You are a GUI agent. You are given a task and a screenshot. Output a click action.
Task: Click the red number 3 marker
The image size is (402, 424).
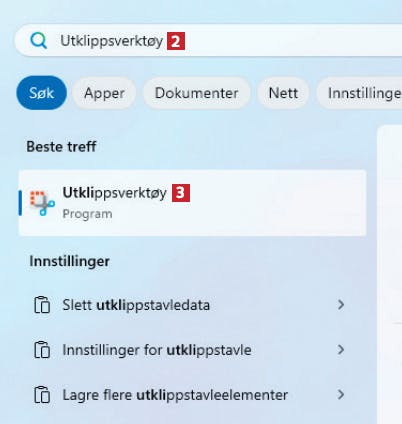pyautogui.click(x=181, y=193)
